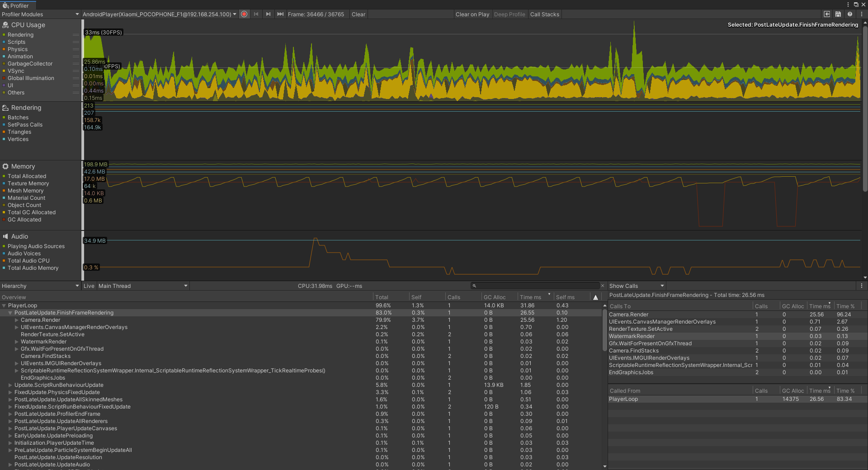Select the WatermarkRender hierarchy row
Screen dimensions: 868x470
coord(301,342)
